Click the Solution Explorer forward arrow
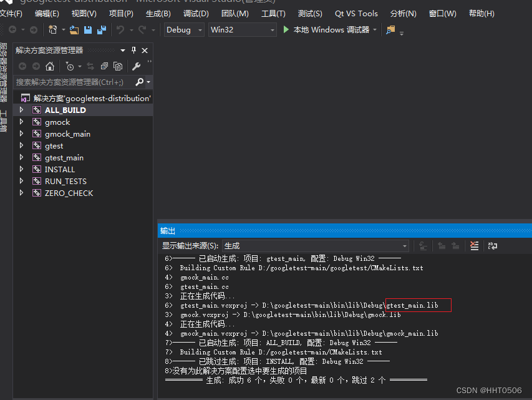 (36, 66)
